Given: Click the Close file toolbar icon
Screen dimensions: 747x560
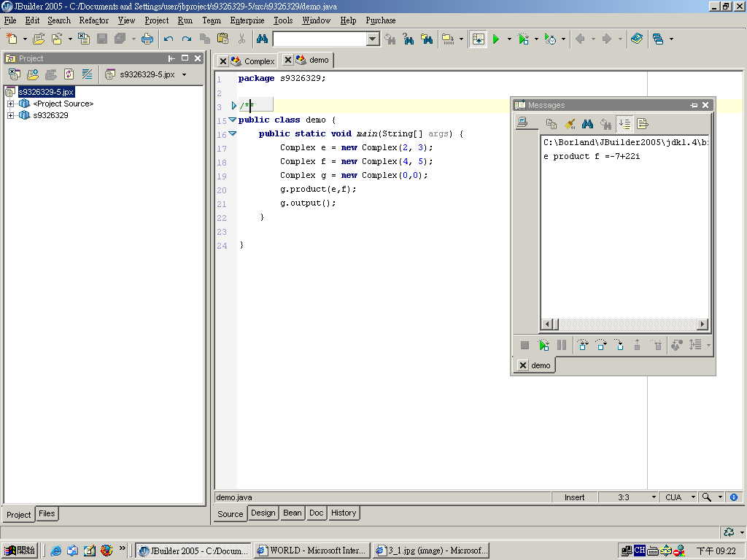Looking at the screenshot, I should 84,39.
